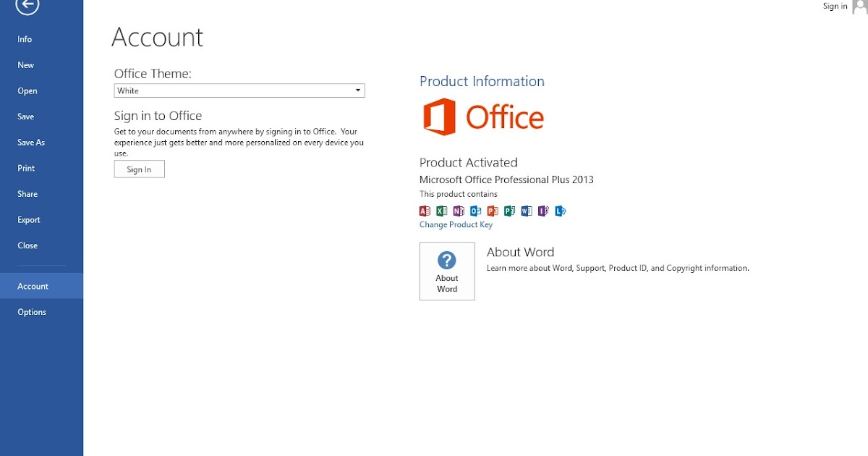Open the New document page
This screenshot has width=868, height=456.
(41, 65)
